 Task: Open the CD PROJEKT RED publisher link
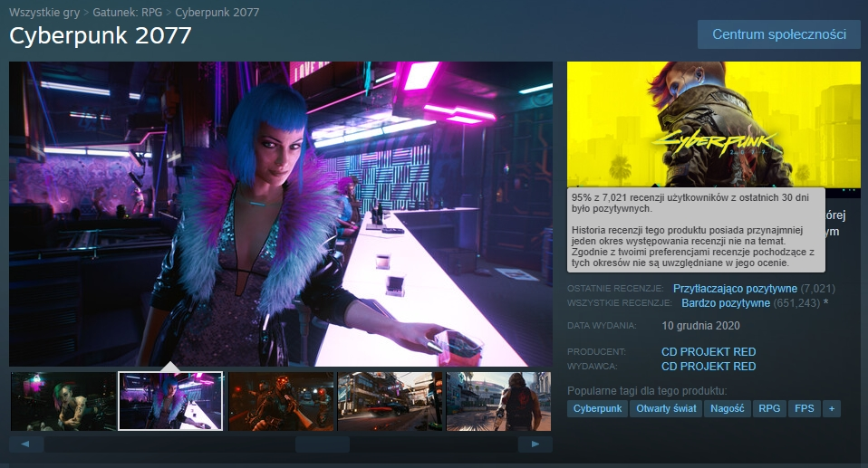(709, 367)
